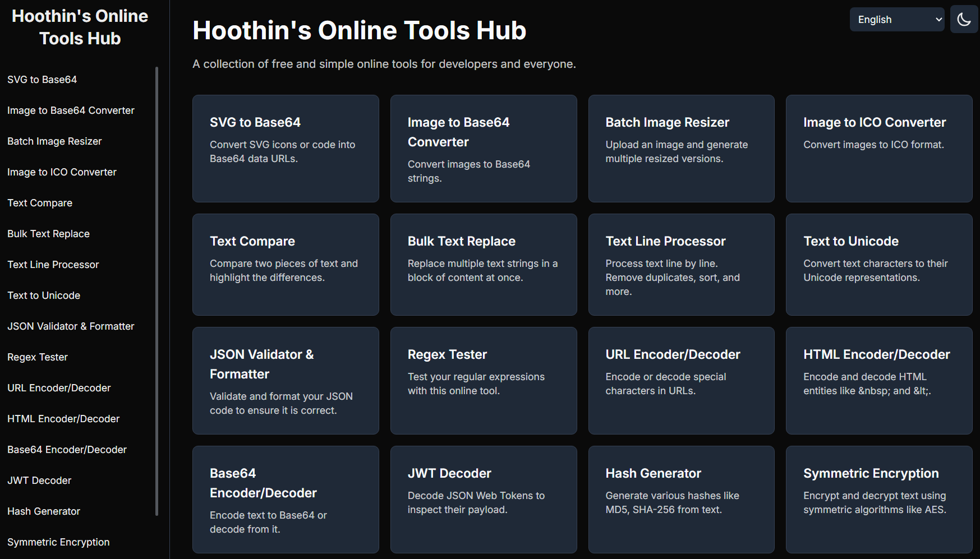Open the SVG to Base64 card
The image size is (980, 559).
286,149
